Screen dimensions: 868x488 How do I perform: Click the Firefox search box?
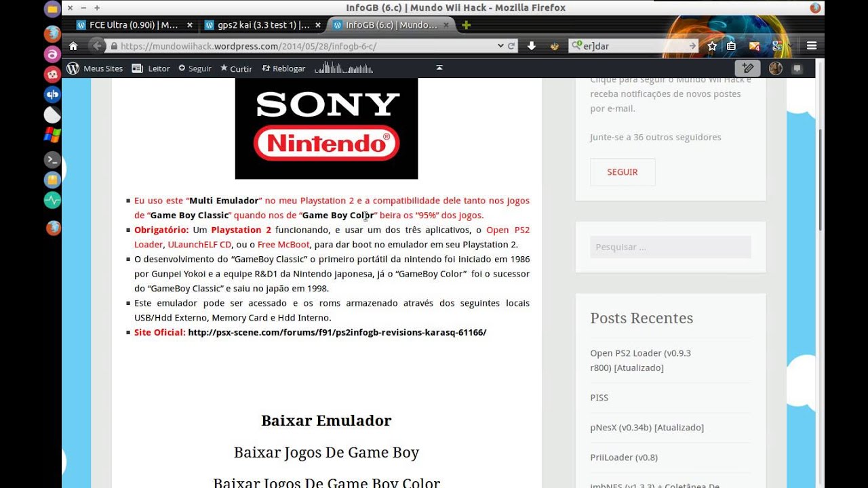pos(634,46)
